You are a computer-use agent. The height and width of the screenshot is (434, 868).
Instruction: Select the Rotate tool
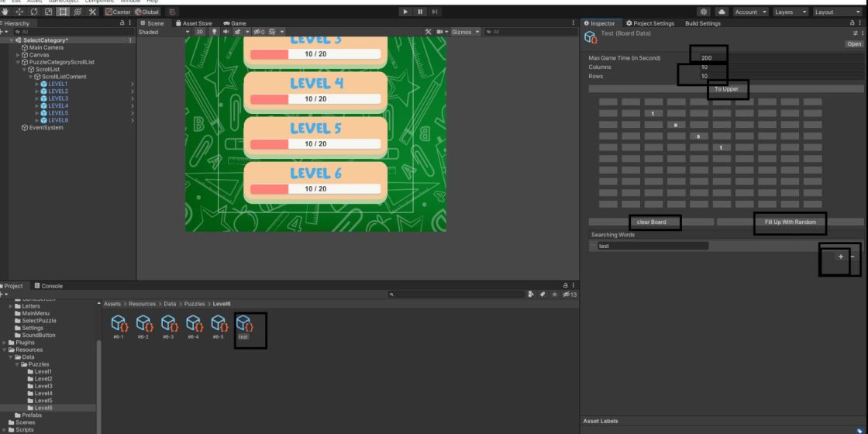(x=34, y=12)
